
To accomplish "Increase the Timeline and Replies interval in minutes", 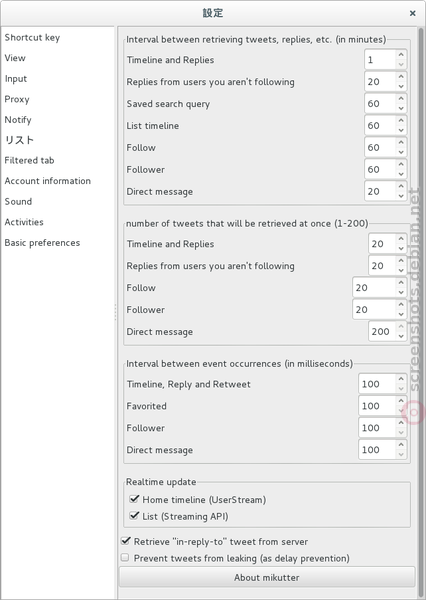I will click(401, 55).
